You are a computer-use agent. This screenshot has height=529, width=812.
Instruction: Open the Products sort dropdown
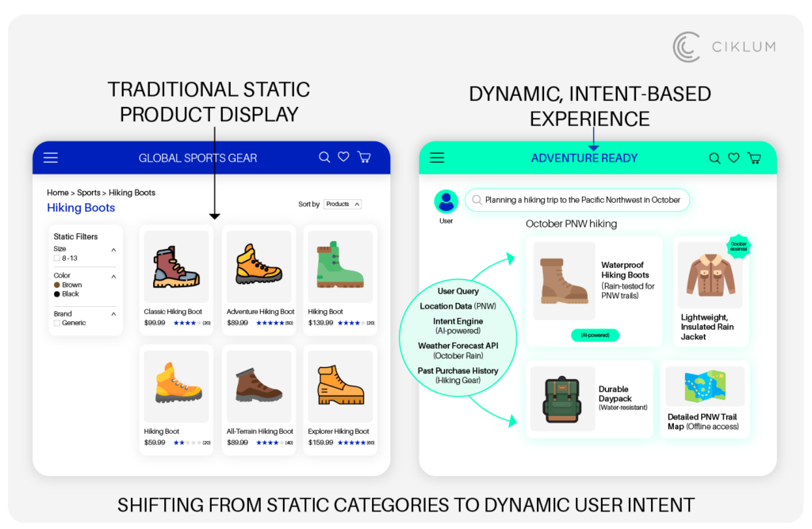click(343, 204)
